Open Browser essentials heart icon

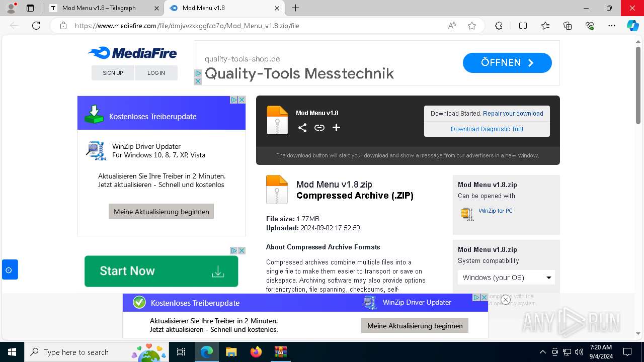point(590,26)
